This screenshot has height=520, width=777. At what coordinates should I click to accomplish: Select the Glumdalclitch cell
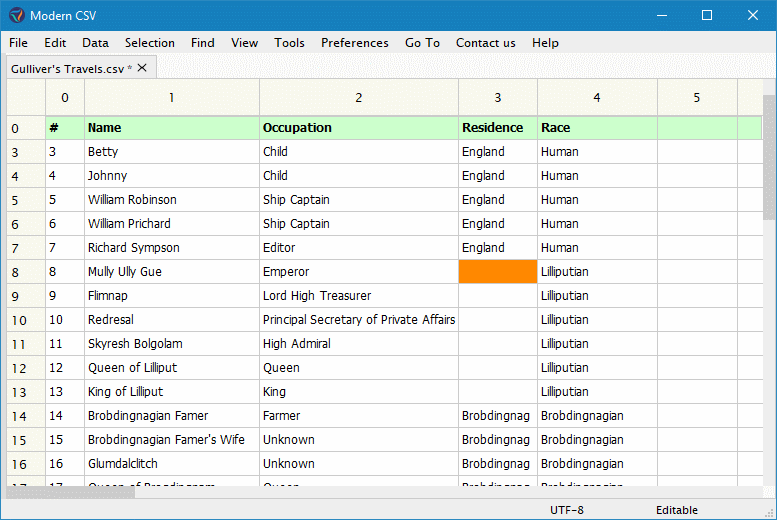tap(171, 464)
